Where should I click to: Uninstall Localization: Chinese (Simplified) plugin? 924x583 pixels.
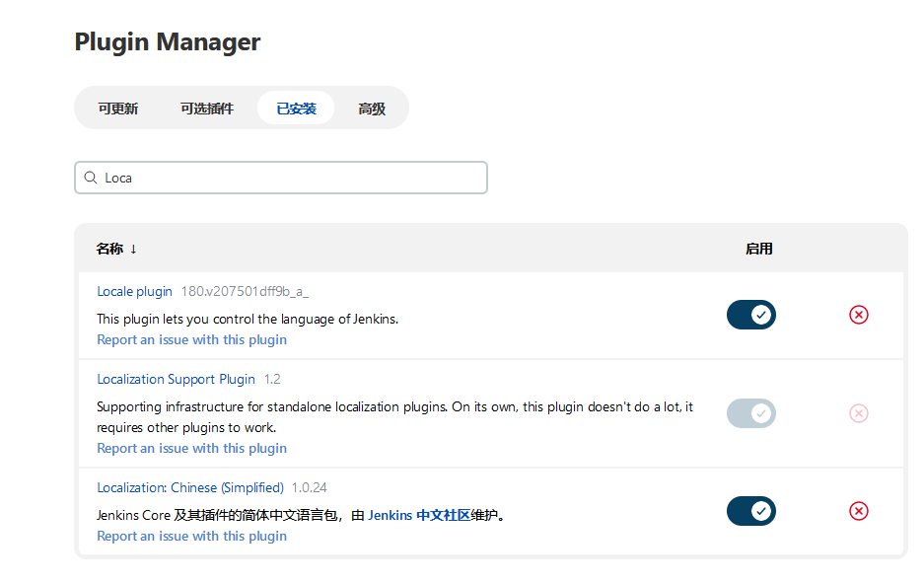[859, 511]
